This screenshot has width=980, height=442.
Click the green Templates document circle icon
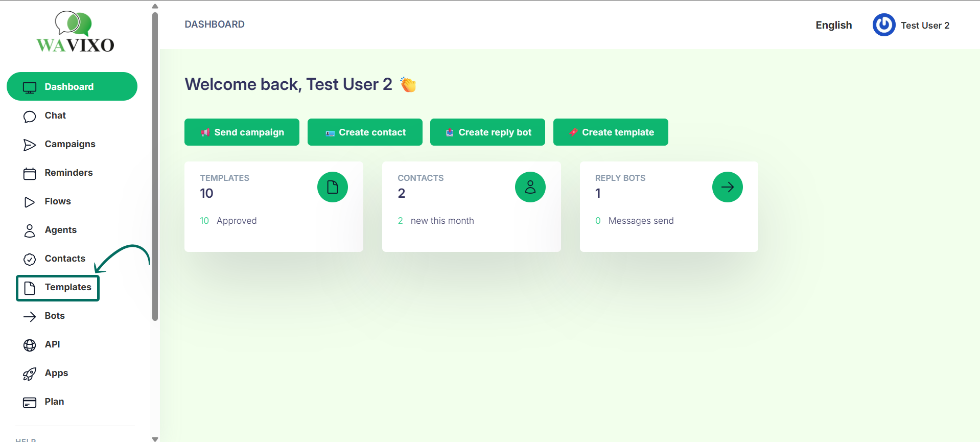click(332, 187)
